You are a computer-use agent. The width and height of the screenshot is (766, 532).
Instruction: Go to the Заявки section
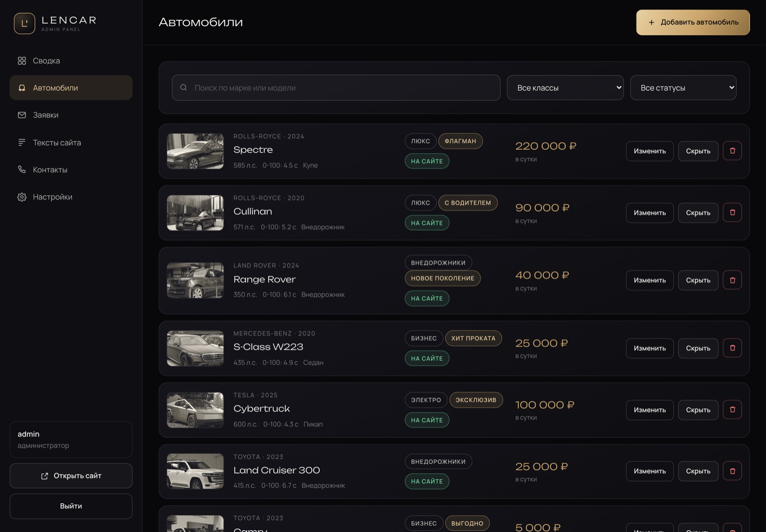coord(71,115)
